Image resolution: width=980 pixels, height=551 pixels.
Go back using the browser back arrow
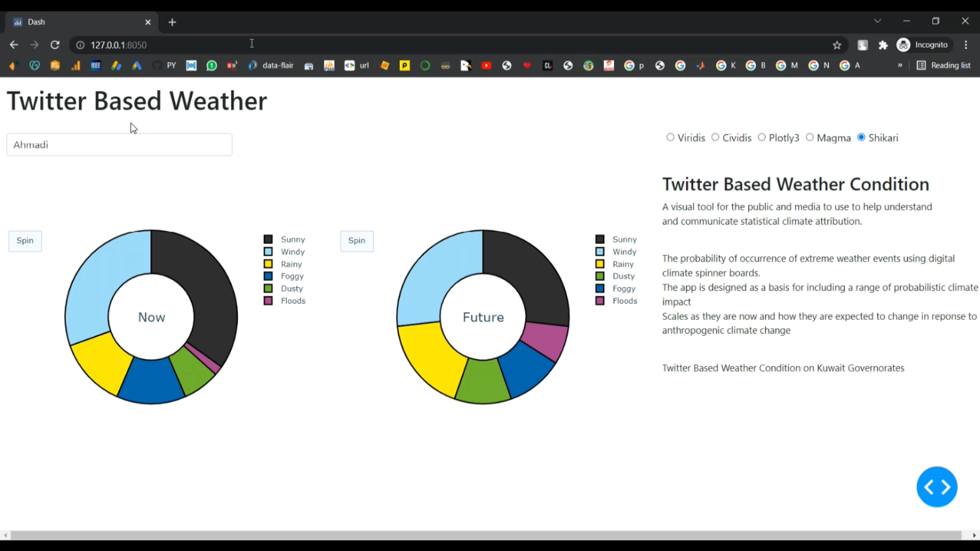[14, 45]
